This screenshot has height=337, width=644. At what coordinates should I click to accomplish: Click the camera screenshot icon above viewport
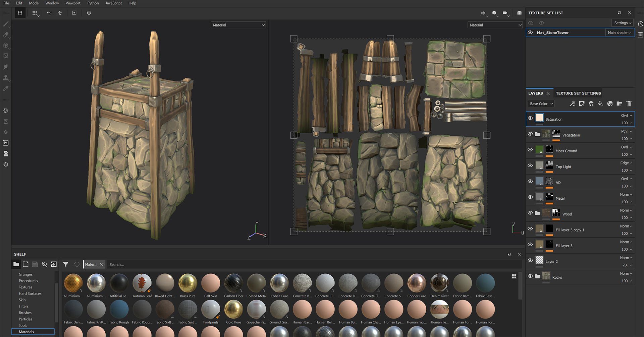[519, 13]
